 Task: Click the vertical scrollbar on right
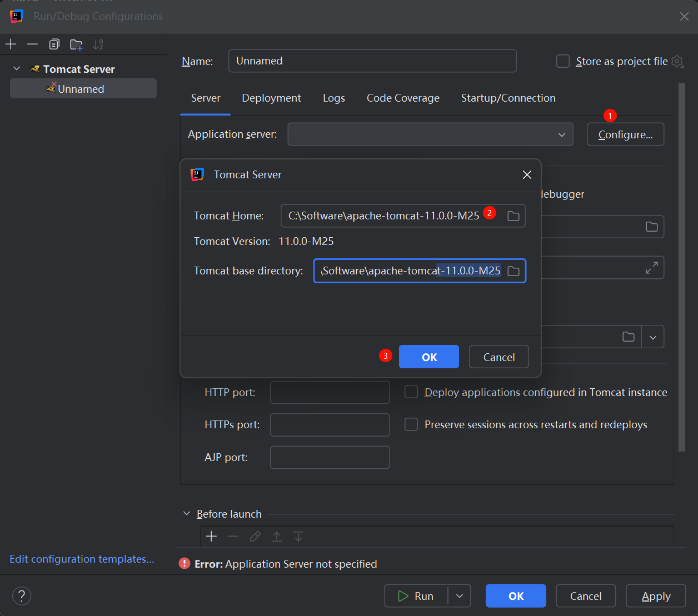[682, 267]
